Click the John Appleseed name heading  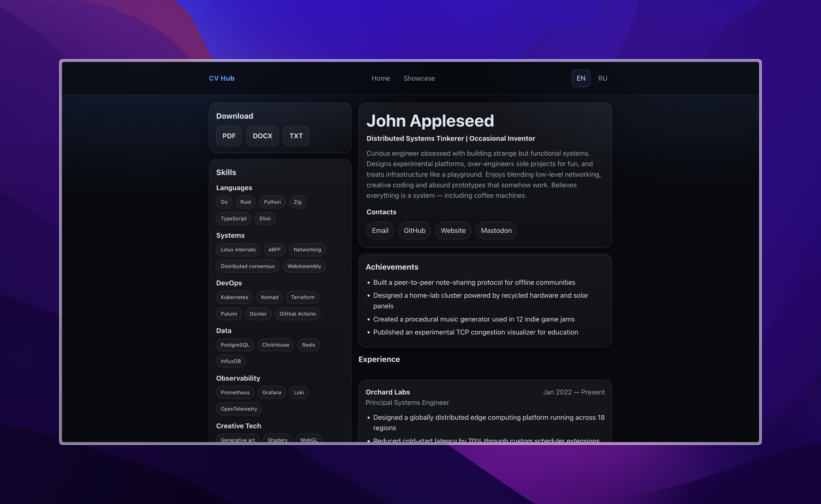(430, 121)
